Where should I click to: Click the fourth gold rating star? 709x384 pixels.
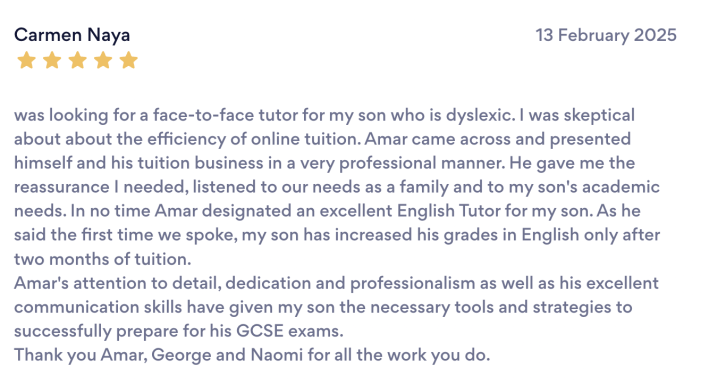(x=103, y=60)
